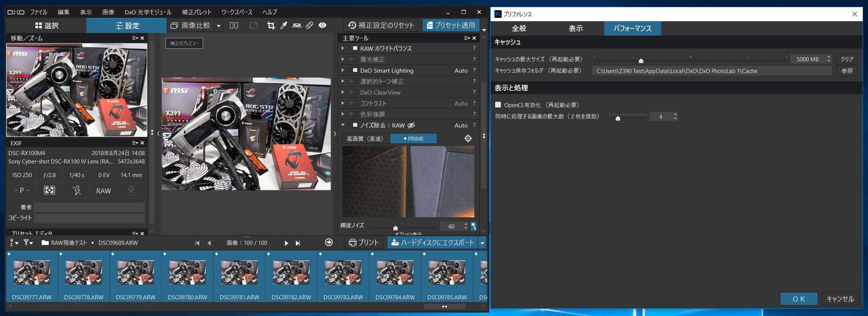Open the ファイル menu
Screen dimensions: 868x316
tap(39, 12)
